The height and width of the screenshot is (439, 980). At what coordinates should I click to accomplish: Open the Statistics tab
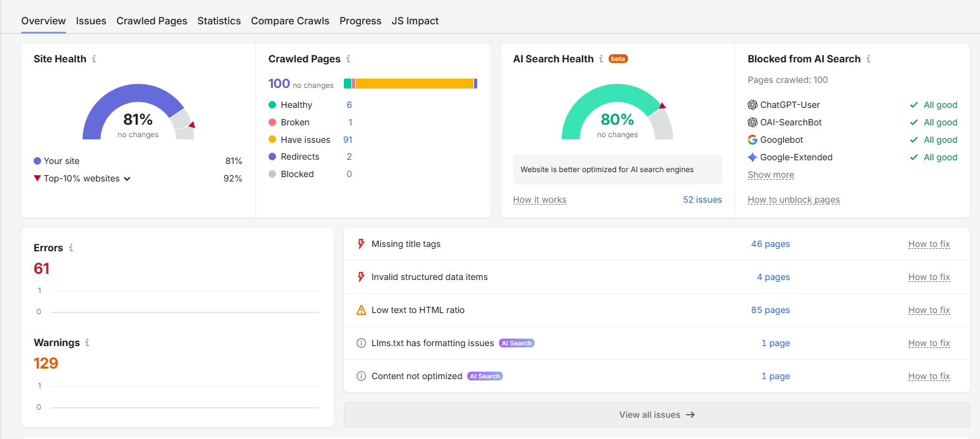tap(219, 21)
